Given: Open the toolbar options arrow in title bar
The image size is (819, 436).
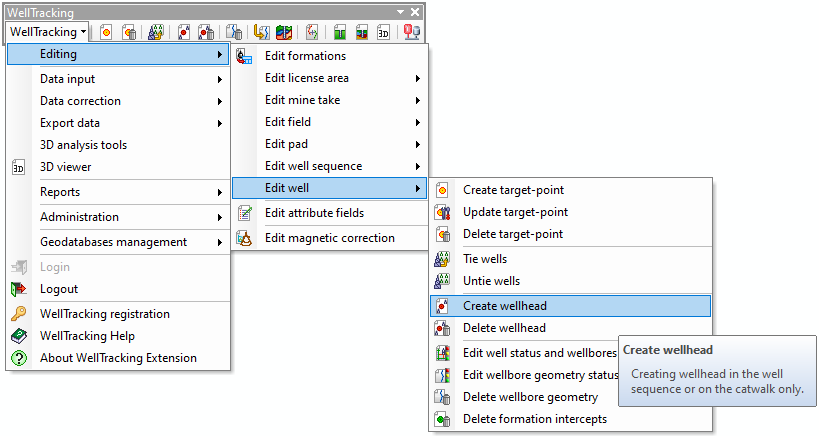Looking at the screenshot, I should click(x=401, y=11).
